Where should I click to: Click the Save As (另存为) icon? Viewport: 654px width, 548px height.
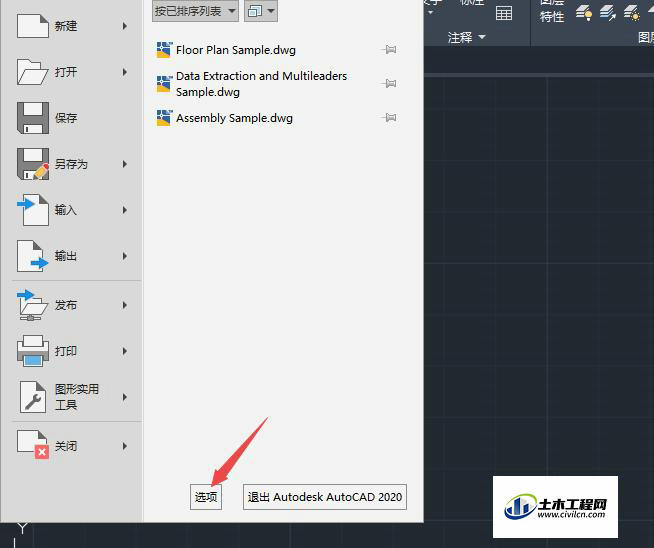click(33, 163)
